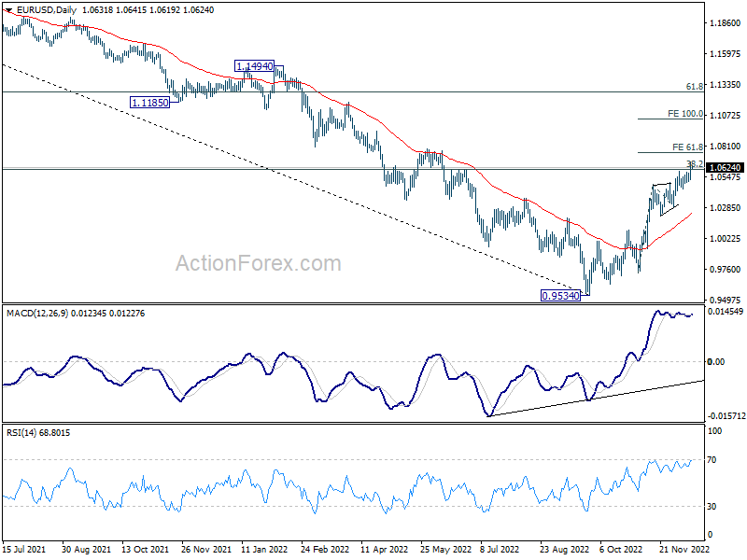Select the 0.95340 low price label
The width and height of the screenshot is (747, 560).
(x=561, y=296)
